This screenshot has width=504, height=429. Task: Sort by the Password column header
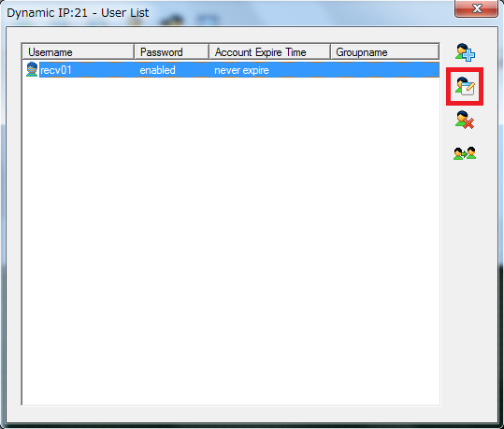tap(172, 51)
